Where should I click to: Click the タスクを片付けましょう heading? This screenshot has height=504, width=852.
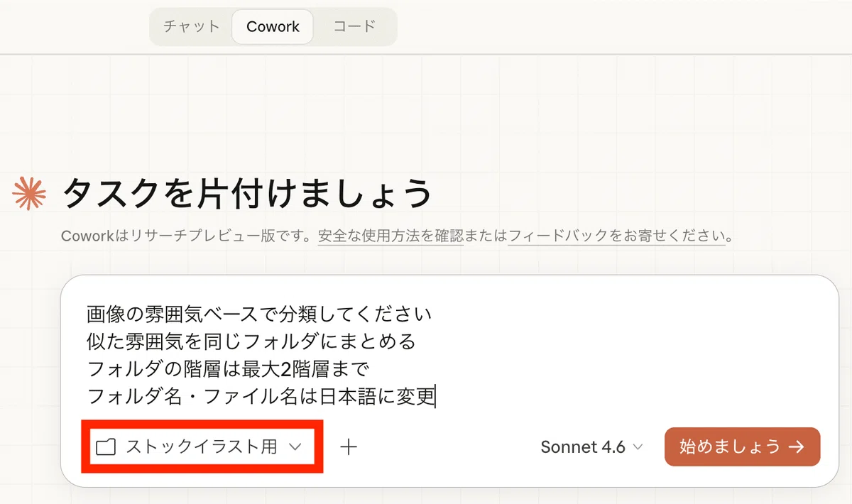pyautogui.click(x=247, y=192)
